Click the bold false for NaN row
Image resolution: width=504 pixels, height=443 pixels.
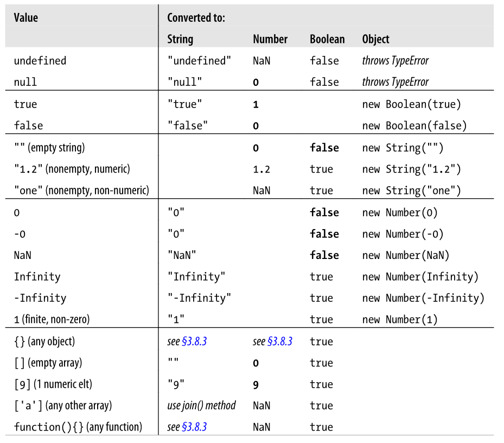pyautogui.click(x=324, y=256)
